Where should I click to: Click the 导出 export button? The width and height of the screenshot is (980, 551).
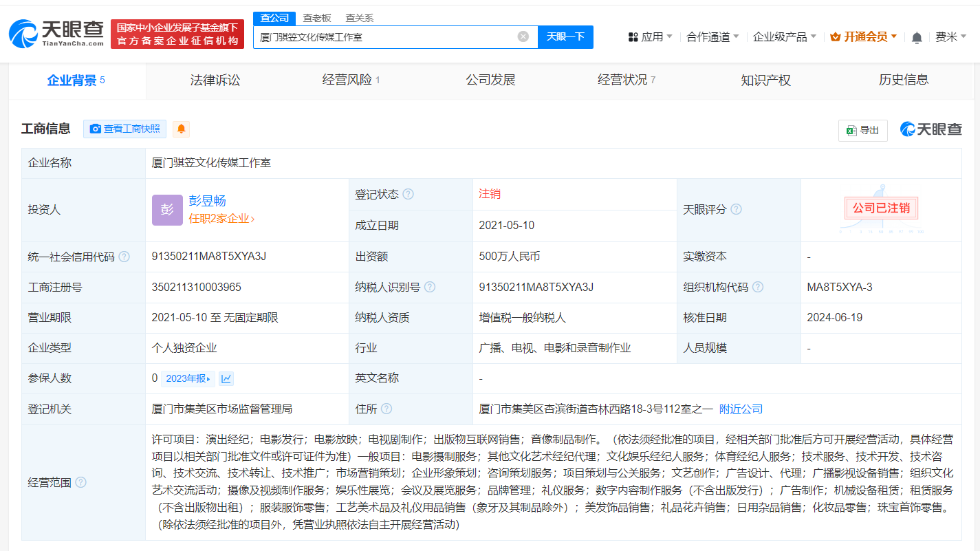[862, 130]
